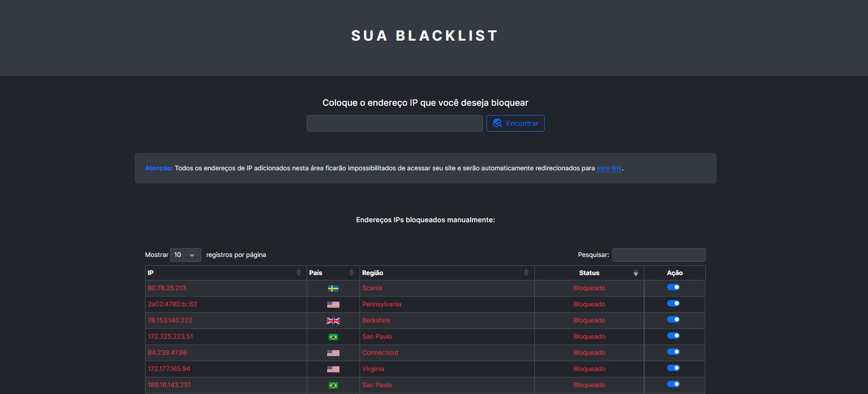Screen dimensions: 868x394
Task: Toggle block switch for 84.239.47.86
Action: (x=674, y=352)
